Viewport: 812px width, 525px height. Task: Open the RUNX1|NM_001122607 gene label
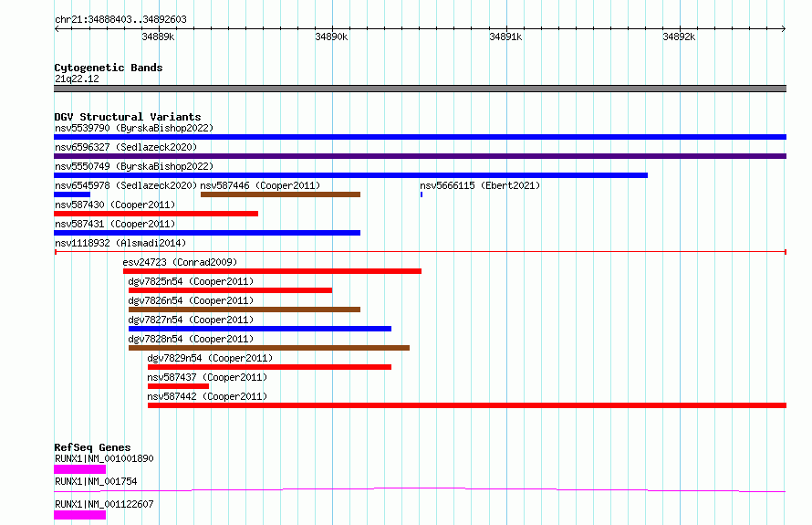click(x=104, y=504)
